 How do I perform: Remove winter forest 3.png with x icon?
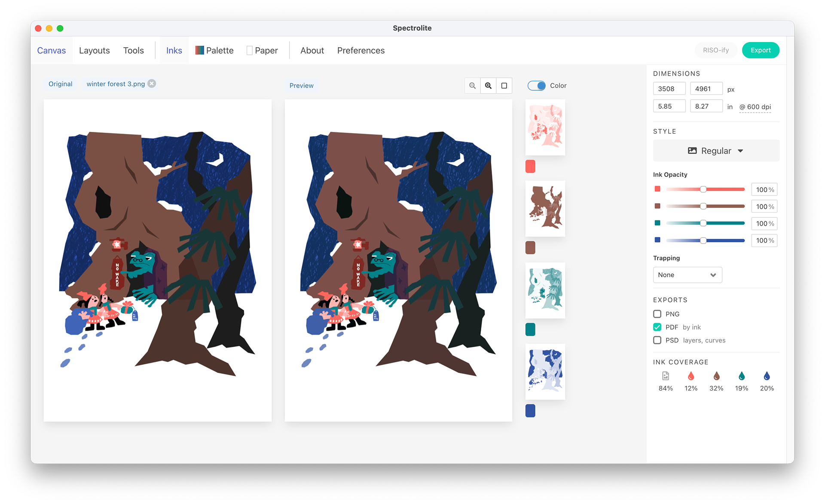[x=152, y=83]
